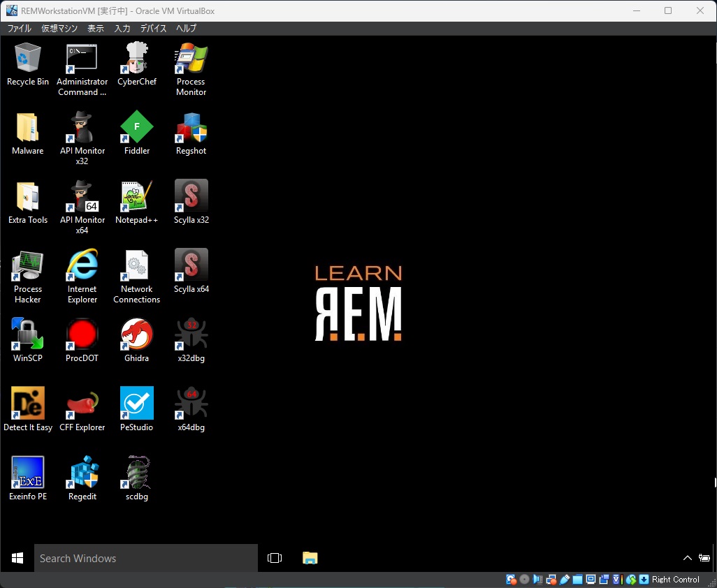717x588 pixels.
Task: Open the デバイス menu
Action: [153, 29]
